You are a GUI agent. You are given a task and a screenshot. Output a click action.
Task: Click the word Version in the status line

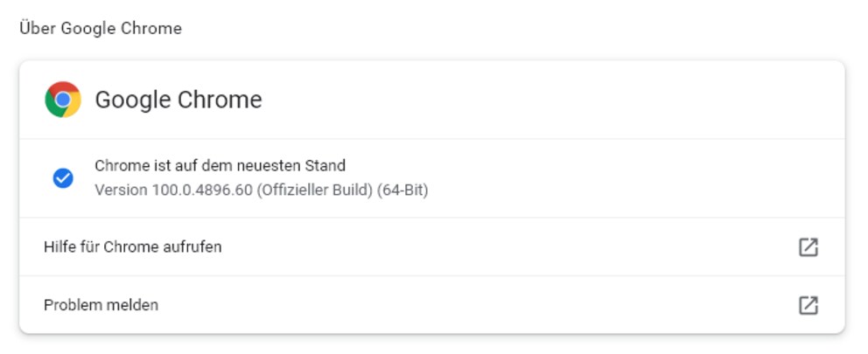pyautogui.click(x=122, y=191)
